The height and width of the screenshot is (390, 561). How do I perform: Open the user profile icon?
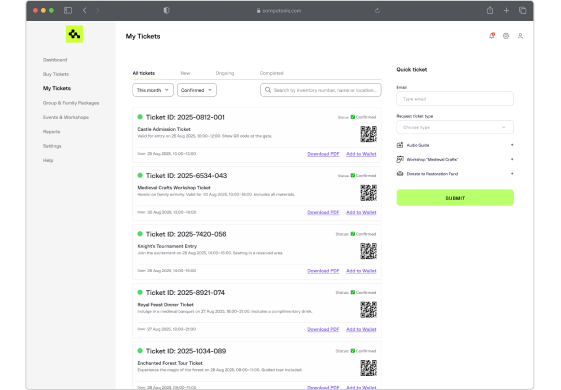pos(520,36)
